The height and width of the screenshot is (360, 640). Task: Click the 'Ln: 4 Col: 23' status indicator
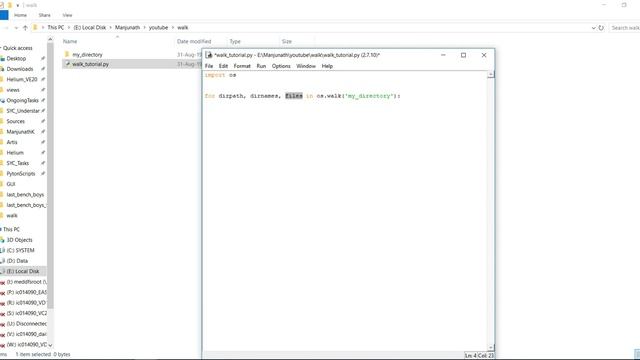479,356
